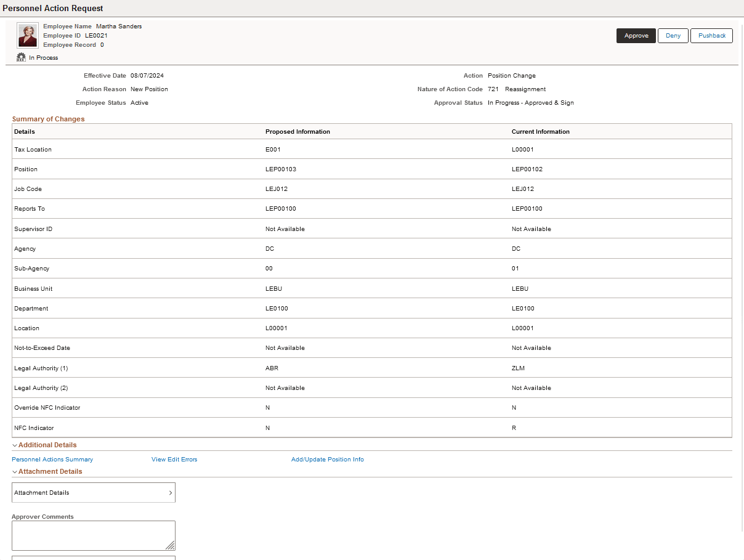The height and width of the screenshot is (560, 744).
Task: Click the In Process gear status icon
Action: pyautogui.click(x=21, y=57)
